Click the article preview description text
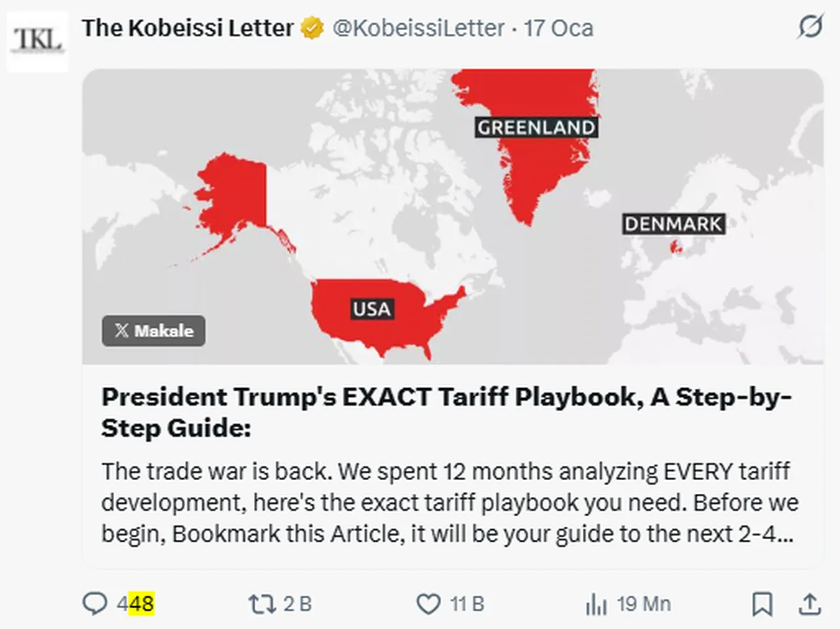840x629 pixels. (450, 502)
